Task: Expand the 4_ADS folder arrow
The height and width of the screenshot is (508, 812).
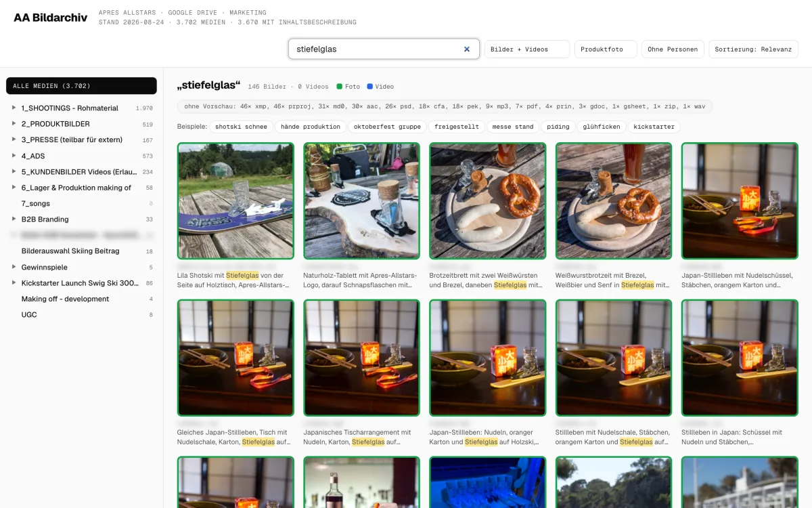Action: 14,156
